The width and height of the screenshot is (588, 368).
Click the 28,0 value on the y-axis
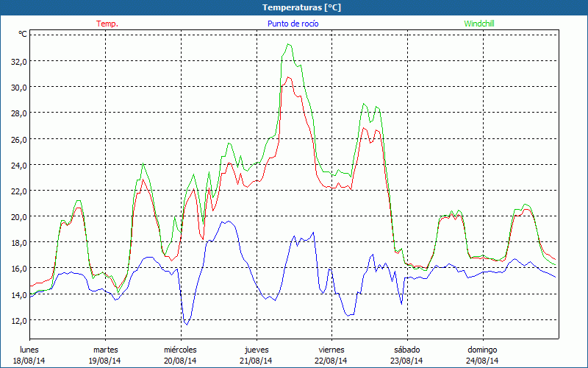pyautogui.click(x=18, y=113)
